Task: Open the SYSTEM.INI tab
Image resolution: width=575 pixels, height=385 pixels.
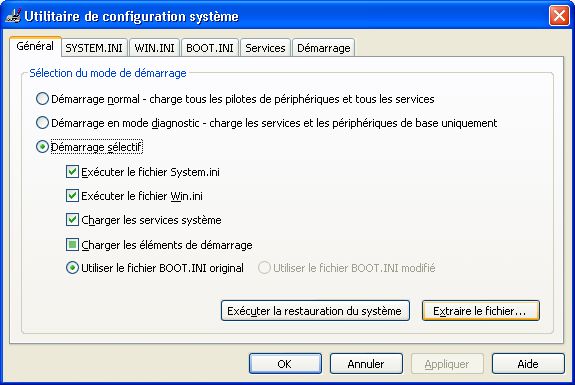Action: (x=94, y=48)
